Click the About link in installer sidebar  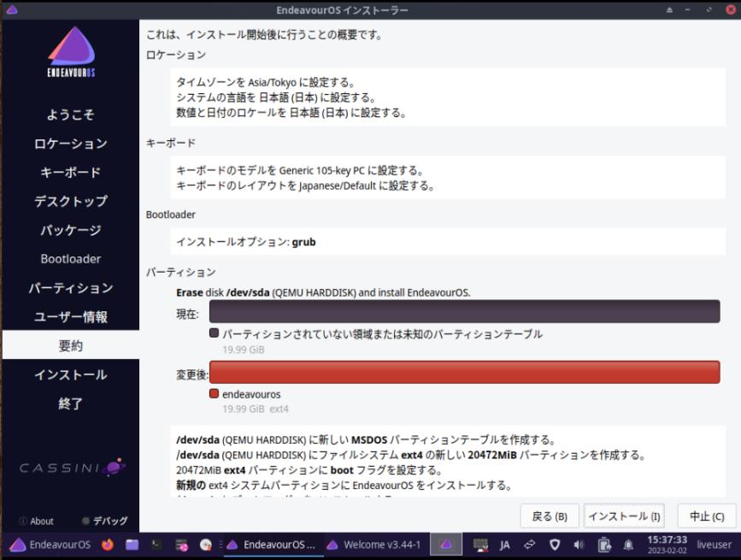coord(37,521)
